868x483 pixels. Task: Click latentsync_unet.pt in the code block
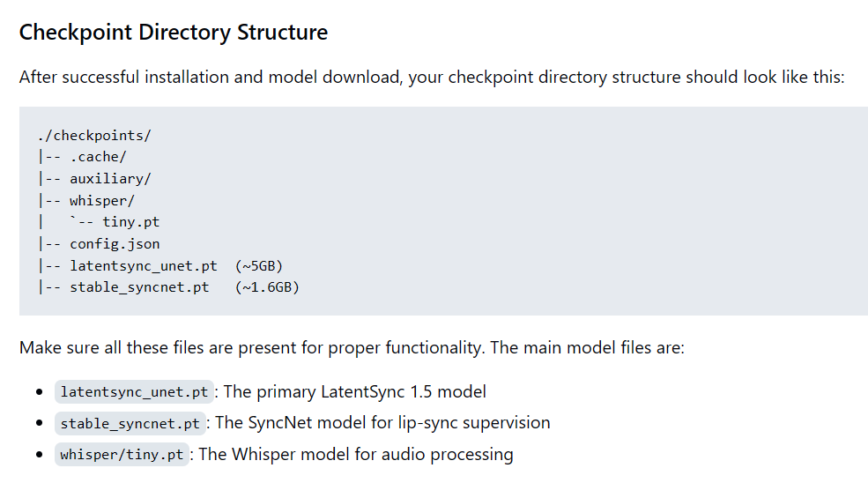click(x=144, y=266)
